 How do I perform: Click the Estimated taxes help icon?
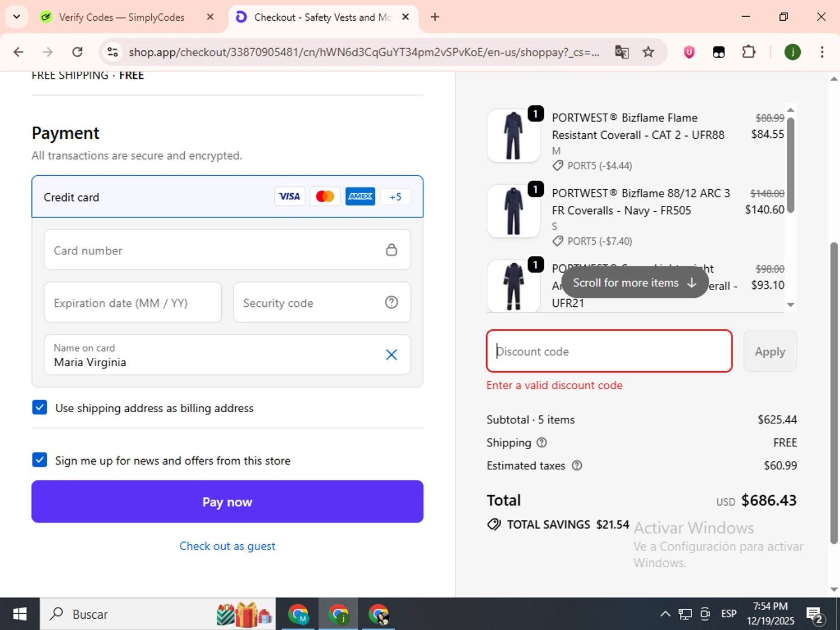point(577,465)
